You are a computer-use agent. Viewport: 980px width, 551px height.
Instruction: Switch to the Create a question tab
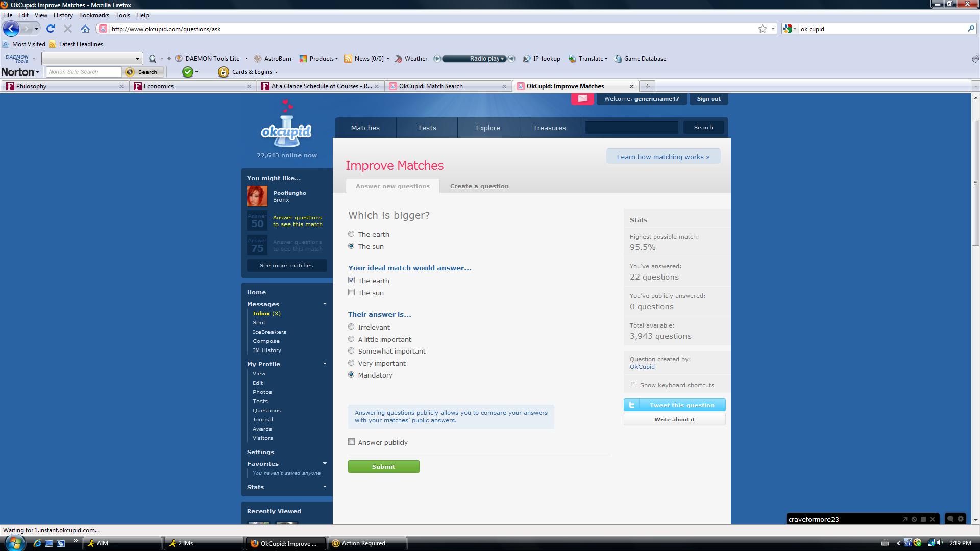pyautogui.click(x=479, y=186)
